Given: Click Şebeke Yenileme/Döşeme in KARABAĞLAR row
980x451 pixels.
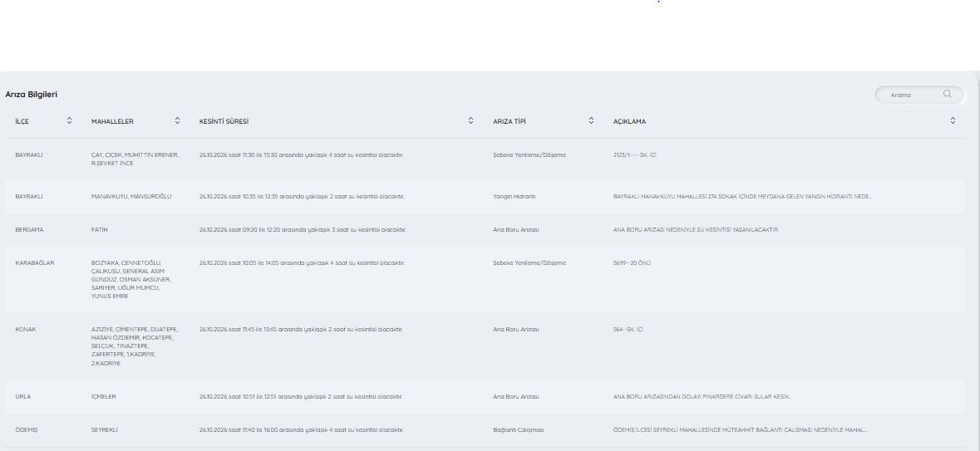Looking at the screenshot, I should point(529,263).
